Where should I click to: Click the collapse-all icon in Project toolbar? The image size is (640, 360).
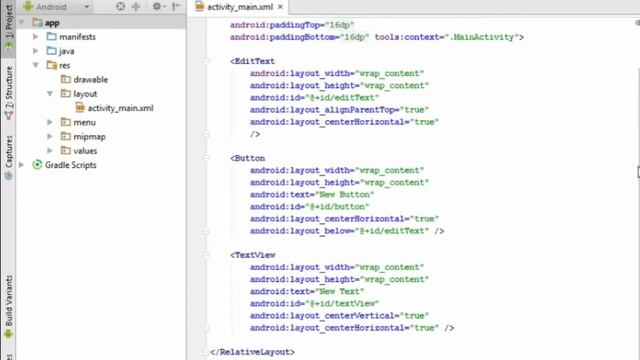136,6
